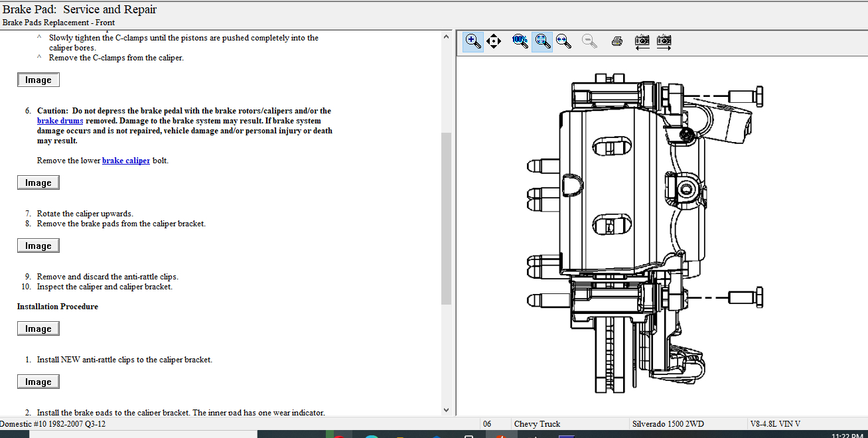This screenshot has height=438, width=868.
Task: Show image for lower caliper bolt removal
Action: point(38,183)
